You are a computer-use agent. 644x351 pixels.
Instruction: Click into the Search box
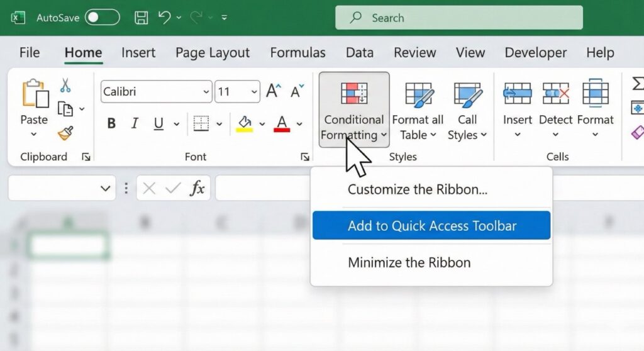point(459,18)
